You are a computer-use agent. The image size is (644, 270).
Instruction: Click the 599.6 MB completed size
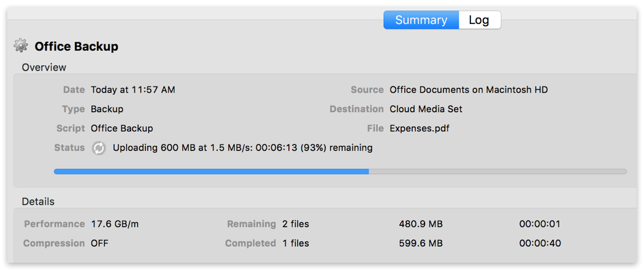[421, 243]
